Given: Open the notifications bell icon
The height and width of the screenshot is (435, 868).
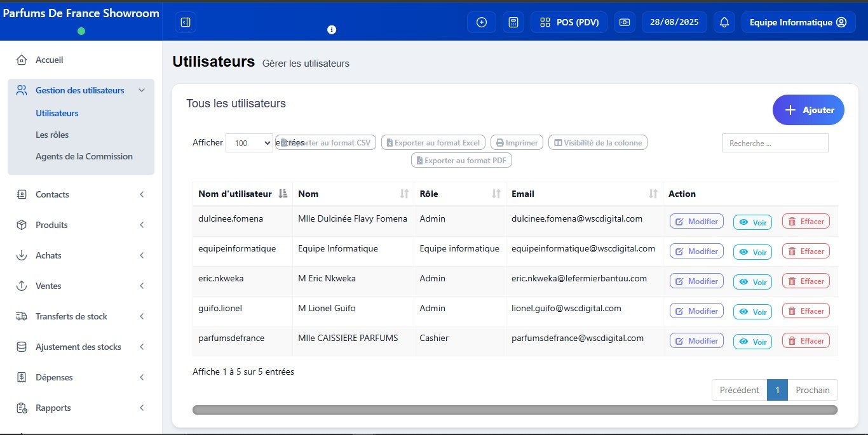Looking at the screenshot, I should [724, 22].
